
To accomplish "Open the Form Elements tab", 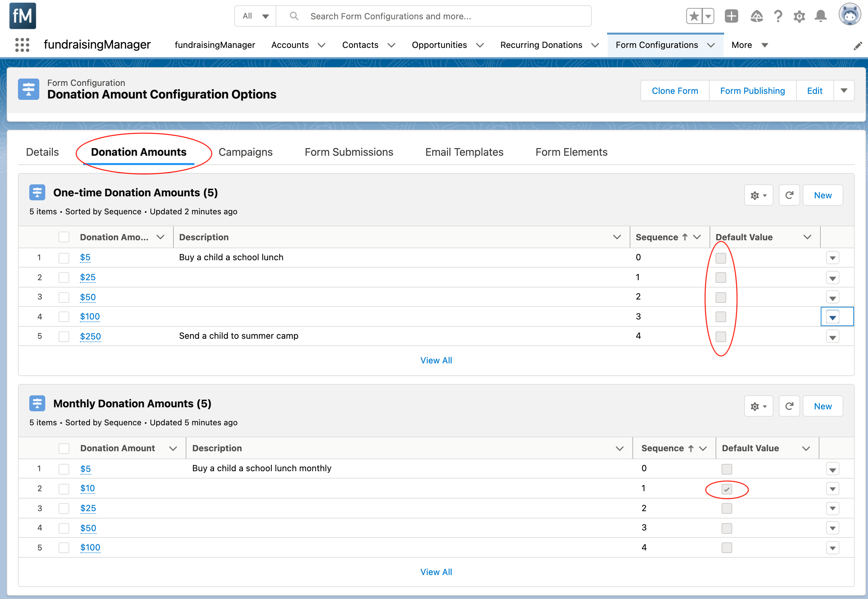I will coord(571,152).
